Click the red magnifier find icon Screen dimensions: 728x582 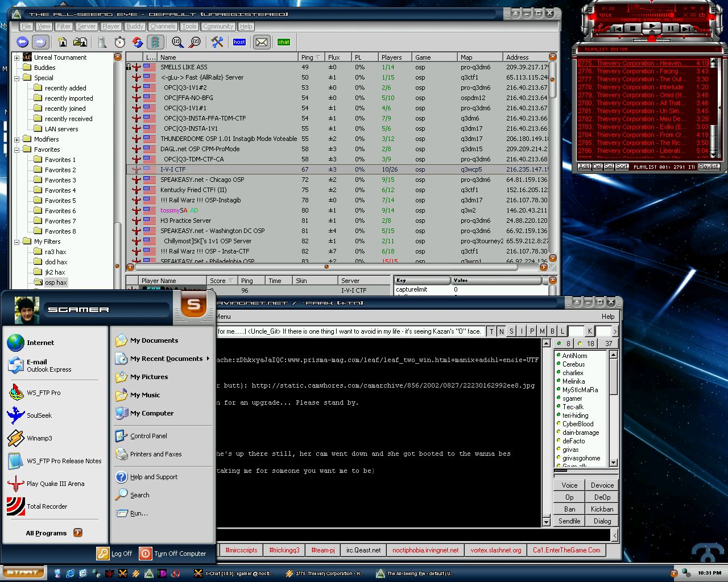195,41
